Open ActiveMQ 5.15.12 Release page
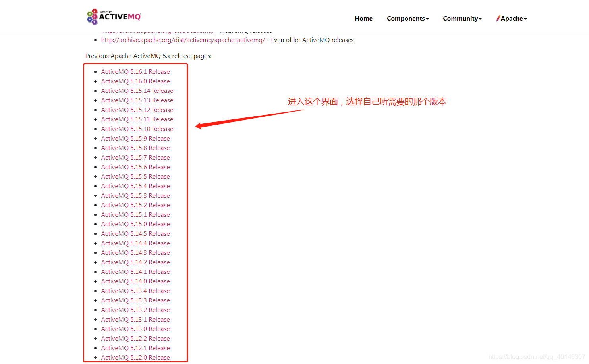The image size is (589, 364). 137,110
